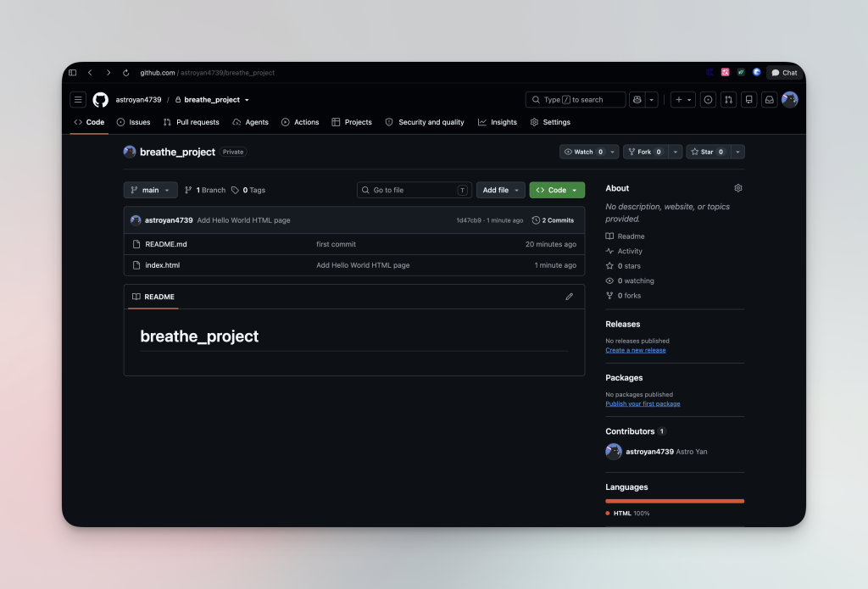Expand Copilot dropdown arrow in header
868x589 pixels.
coord(652,100)
